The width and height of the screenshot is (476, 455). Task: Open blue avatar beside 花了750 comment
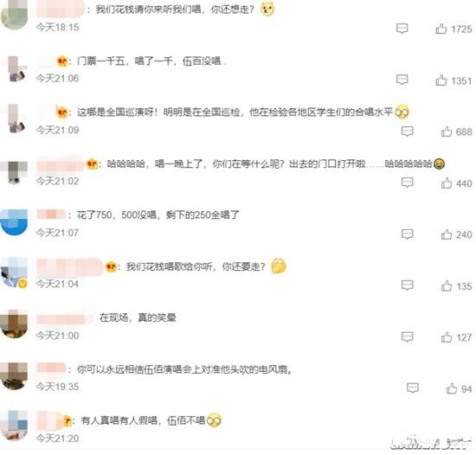[14, 222]
